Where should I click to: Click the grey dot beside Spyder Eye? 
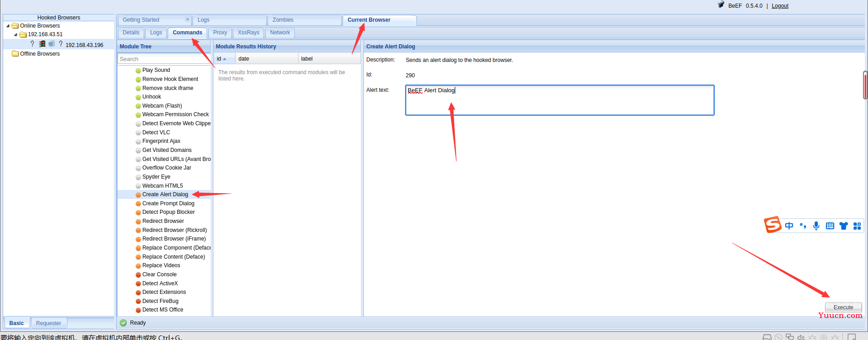[x=138, y=177]
